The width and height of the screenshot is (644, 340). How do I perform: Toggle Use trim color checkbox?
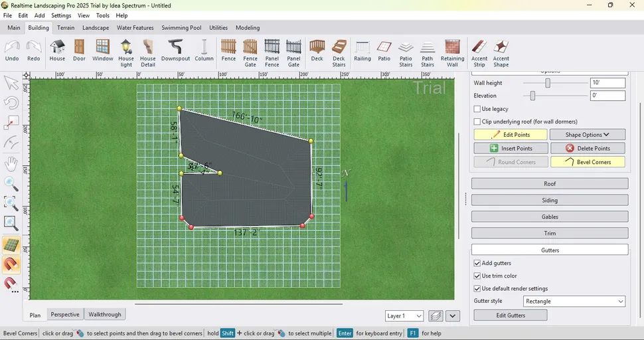click(477, 276)
